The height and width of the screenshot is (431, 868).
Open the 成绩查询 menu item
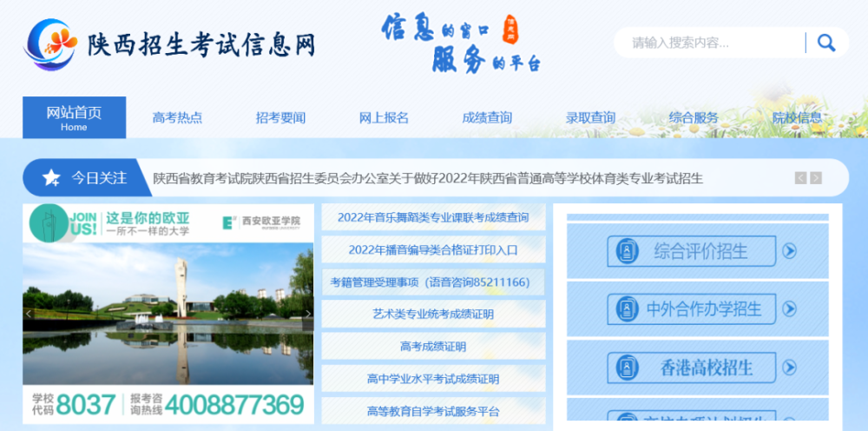[487, 117]
